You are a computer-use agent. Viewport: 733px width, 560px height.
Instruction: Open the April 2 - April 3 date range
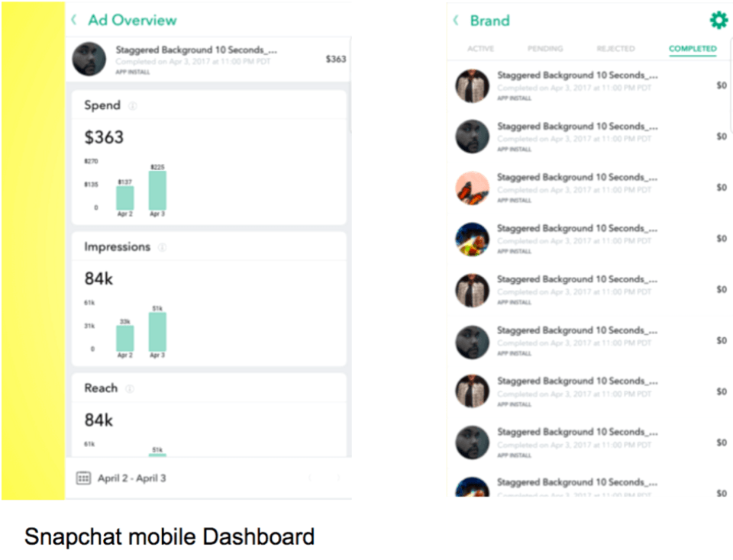[x=131, y=478]
